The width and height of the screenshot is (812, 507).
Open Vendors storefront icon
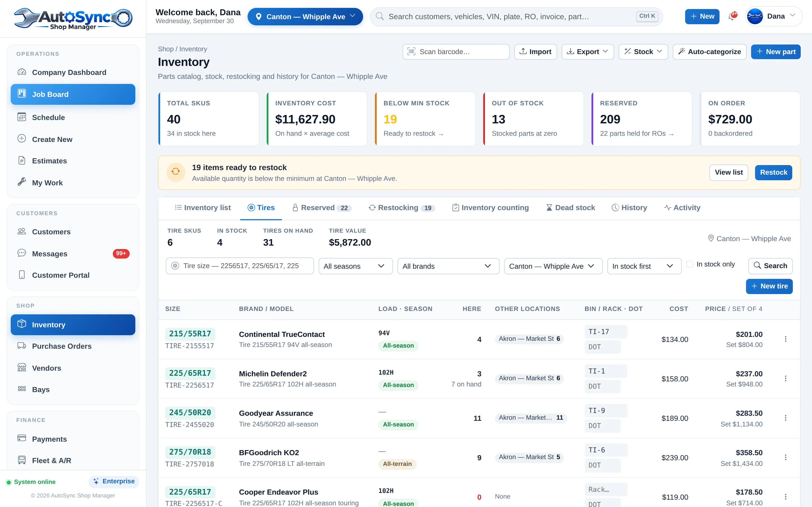tap(22, 368)
